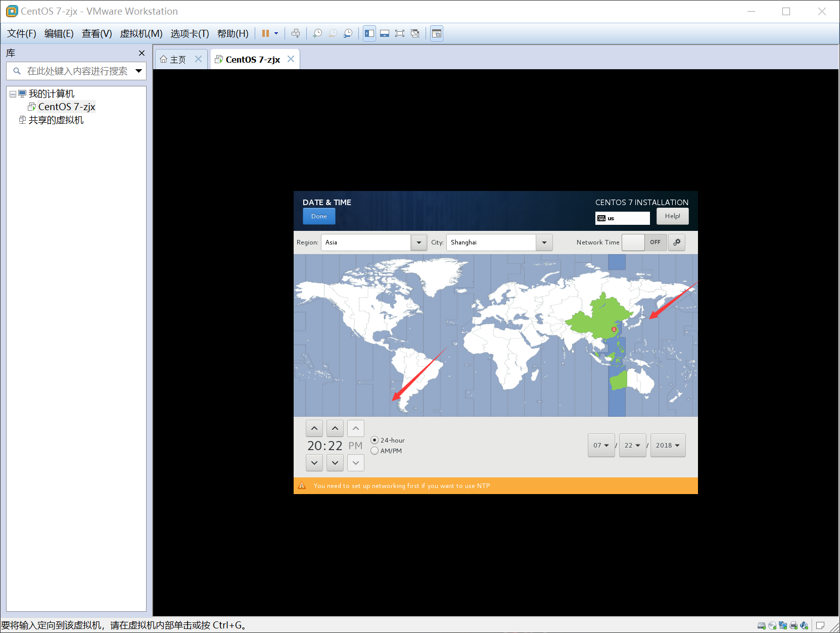Increase the minute value
Viewport: 840px width, 633px height.
point(335,428)
